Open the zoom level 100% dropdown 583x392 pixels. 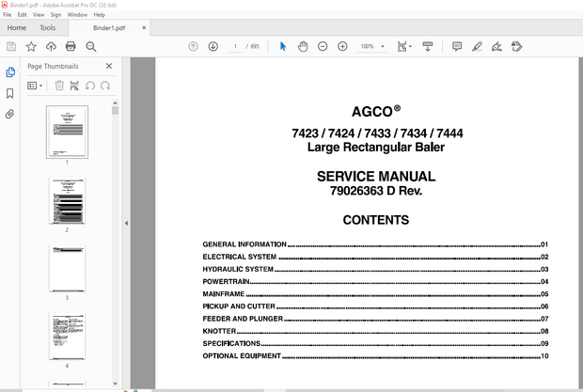(371, 46)
